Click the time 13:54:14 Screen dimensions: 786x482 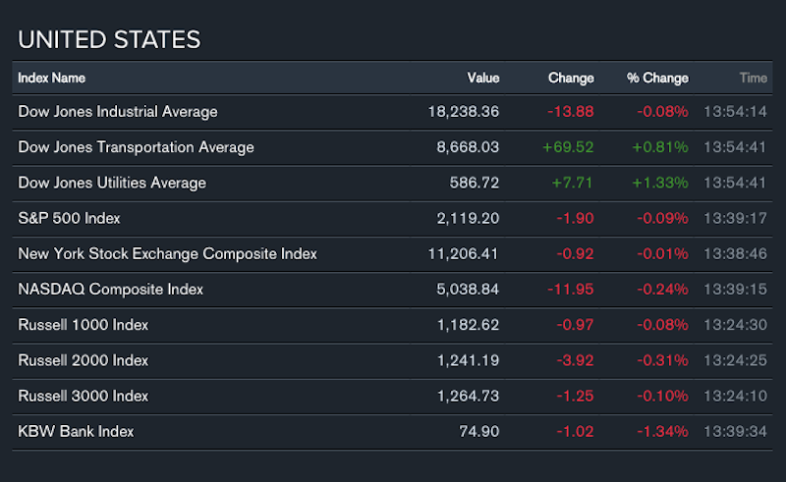pos(735,112)
